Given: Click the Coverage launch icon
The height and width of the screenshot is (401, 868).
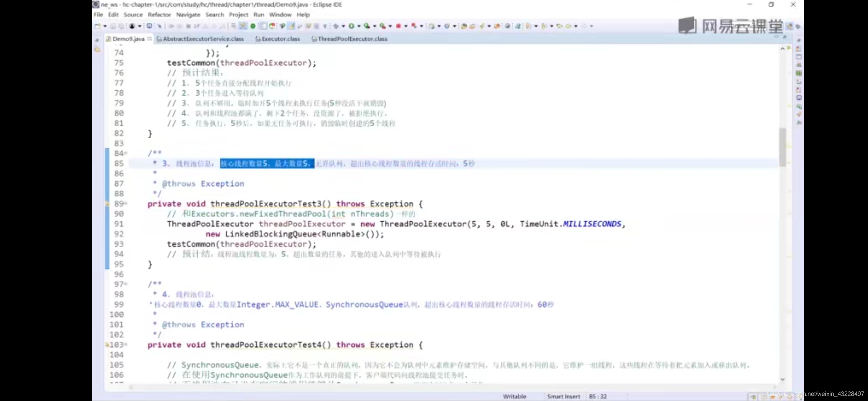Looking at the screenshot, I should point(366,26).
